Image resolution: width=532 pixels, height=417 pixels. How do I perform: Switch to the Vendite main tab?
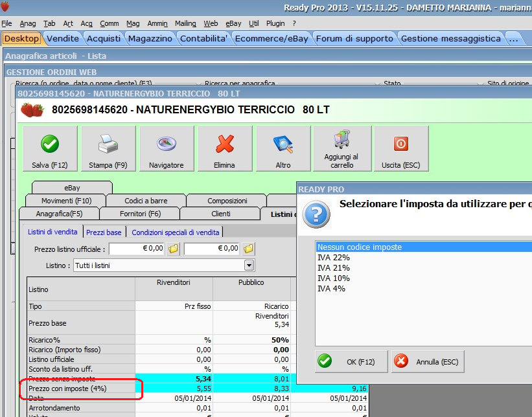click(63, 39)
